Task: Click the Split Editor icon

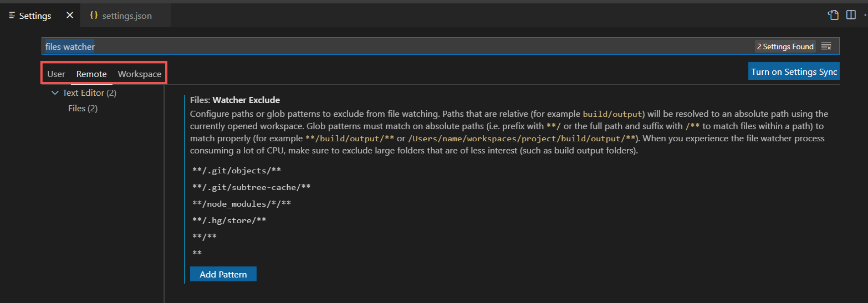Action: tap(851, 15)
